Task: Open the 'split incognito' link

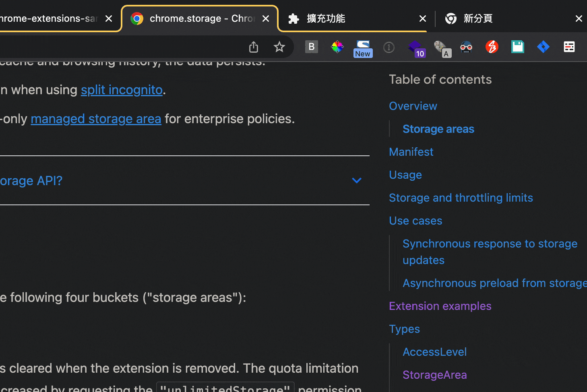Action: click(122, 90)
